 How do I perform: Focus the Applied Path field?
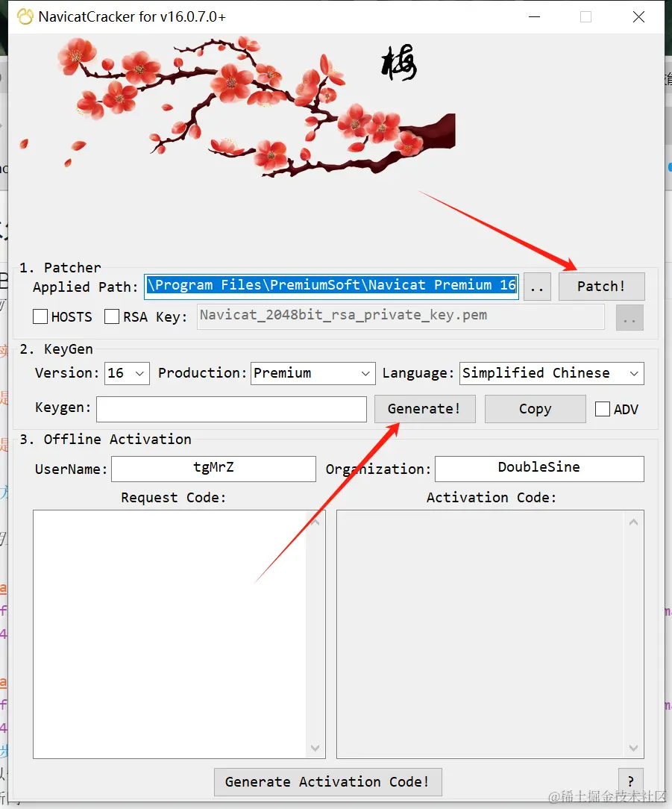pyautogui.click(x=332, y=286)
